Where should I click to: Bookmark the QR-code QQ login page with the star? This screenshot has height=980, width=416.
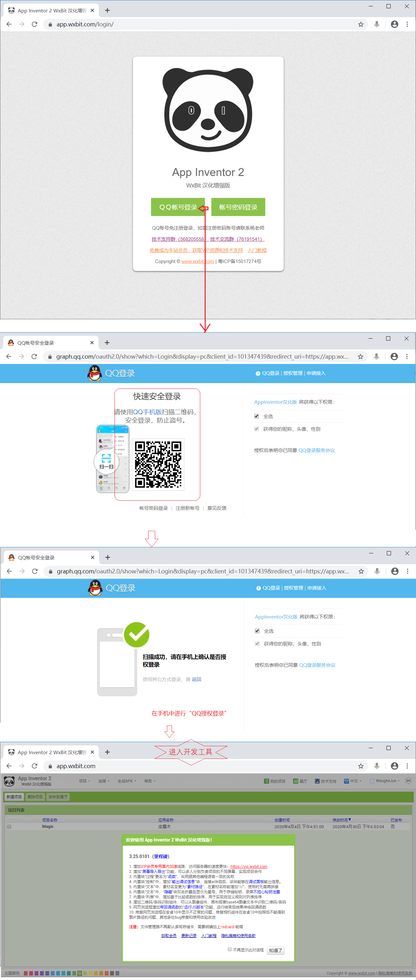360,356
